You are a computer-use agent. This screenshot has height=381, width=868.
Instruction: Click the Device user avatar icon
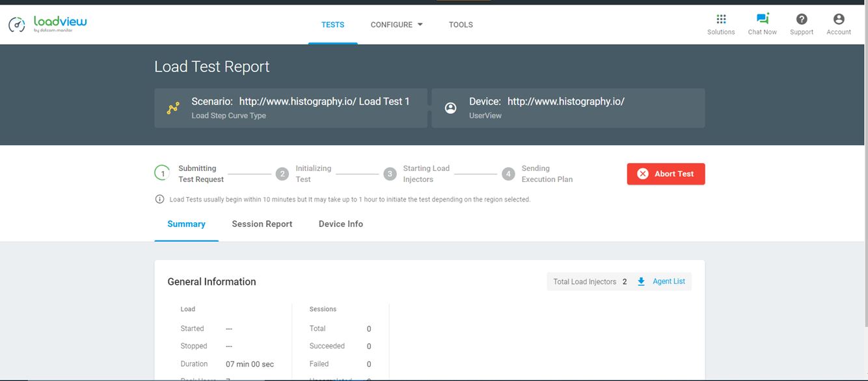tap(450, 109)
